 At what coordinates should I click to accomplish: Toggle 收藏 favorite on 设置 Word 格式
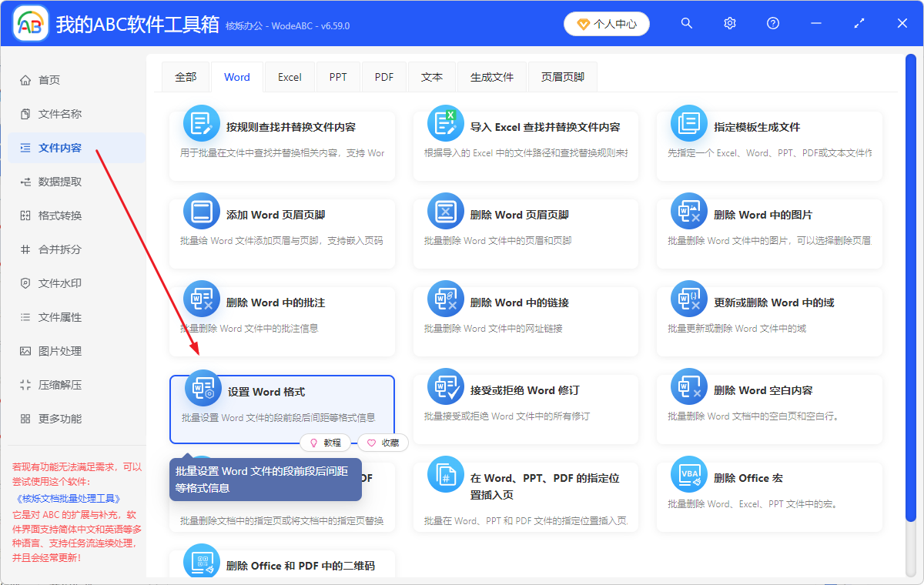coord(383,443)
